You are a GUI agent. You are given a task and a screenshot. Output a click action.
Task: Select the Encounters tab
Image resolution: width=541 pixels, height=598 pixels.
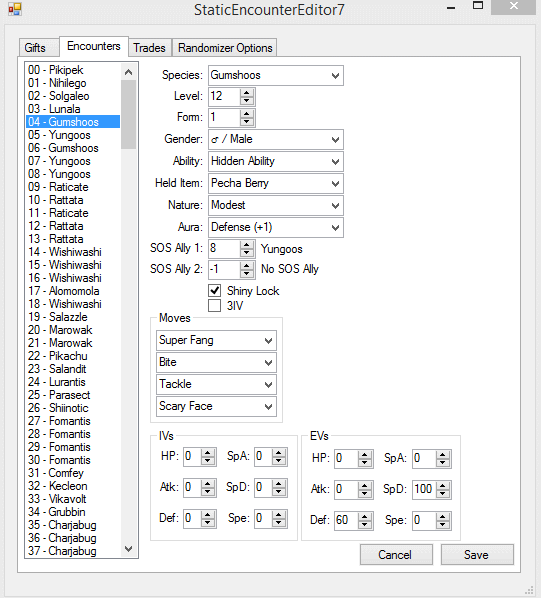coord(94,46)
